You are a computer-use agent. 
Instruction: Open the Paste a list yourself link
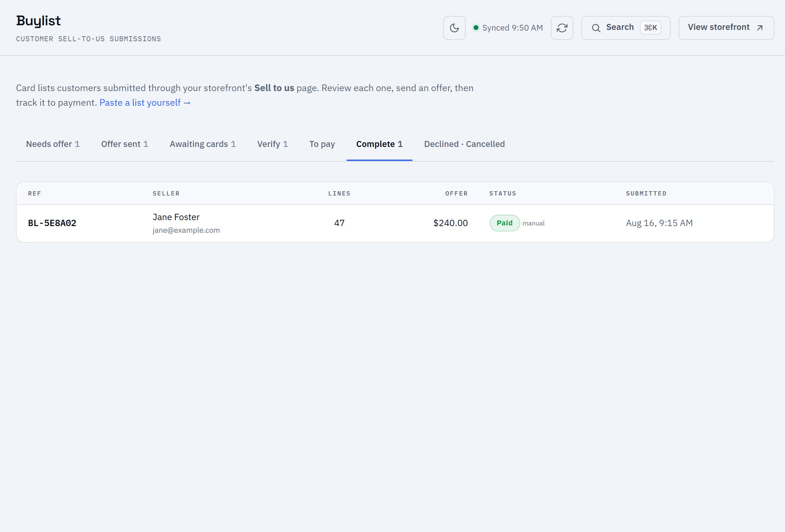pyautogui.click(x=145, y=103)
